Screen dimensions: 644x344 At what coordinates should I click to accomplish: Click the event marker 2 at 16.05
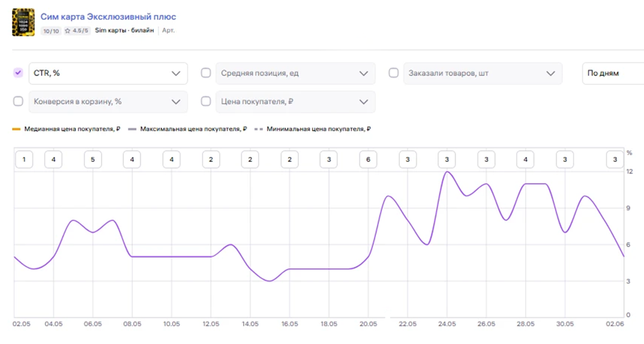(x=289, y=159)
